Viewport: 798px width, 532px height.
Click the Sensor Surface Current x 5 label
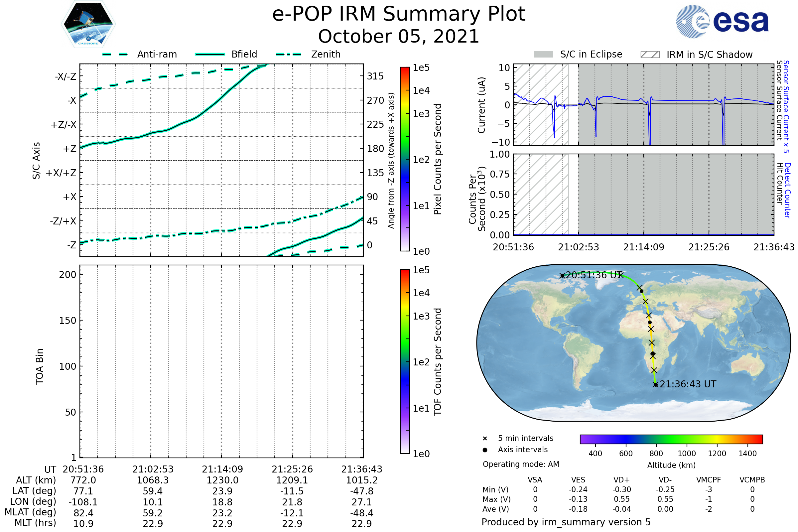[786, 106]
